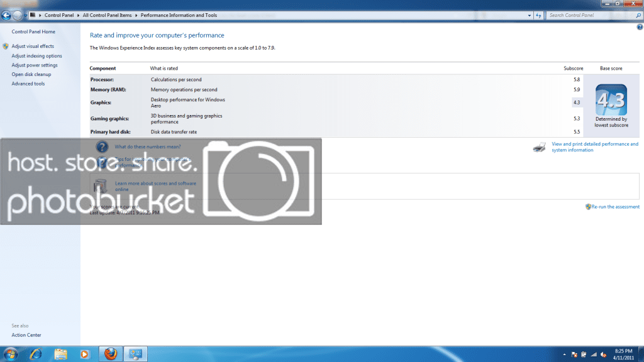Open Adjust visual effects
644x362 pixels.
tap(33, 47)
